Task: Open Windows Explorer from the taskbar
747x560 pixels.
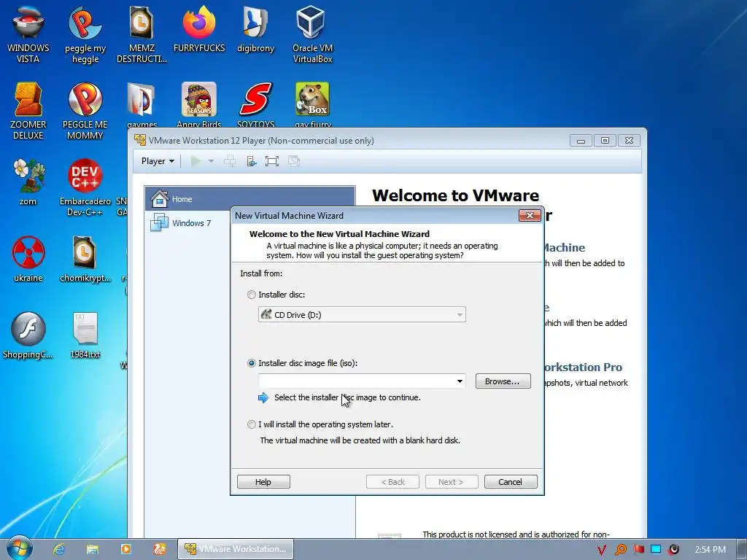Action: point(93,549)
